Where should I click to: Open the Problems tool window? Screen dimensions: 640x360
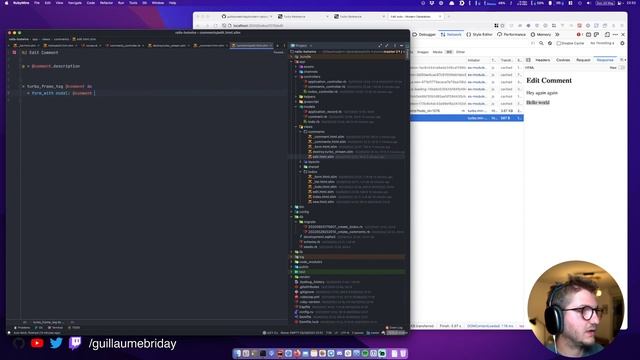tap(22, 328)
